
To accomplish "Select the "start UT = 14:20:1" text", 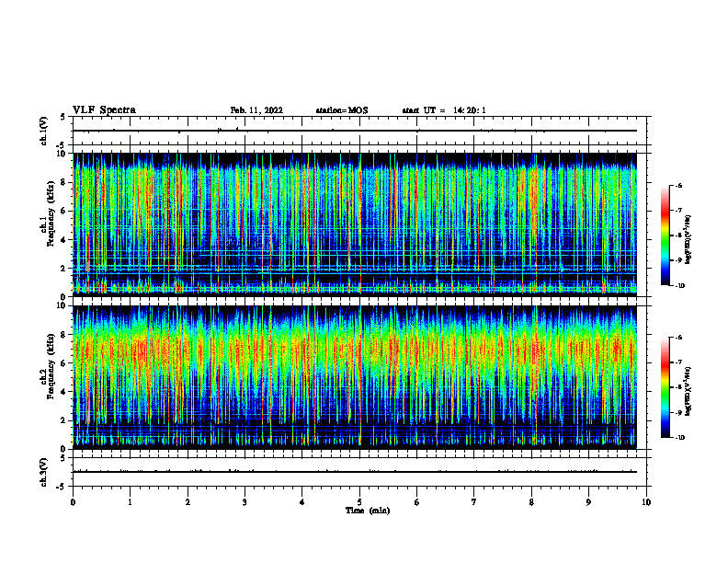I will 444,110.
